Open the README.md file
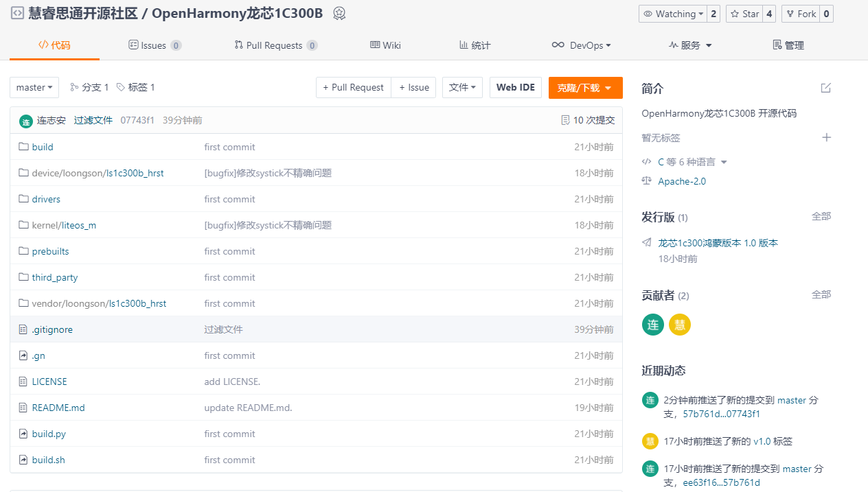 pos(58,408)
